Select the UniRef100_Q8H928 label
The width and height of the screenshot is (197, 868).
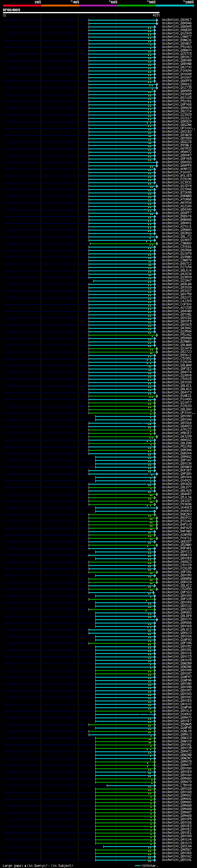pyautogui.click(x=177, y=108)
